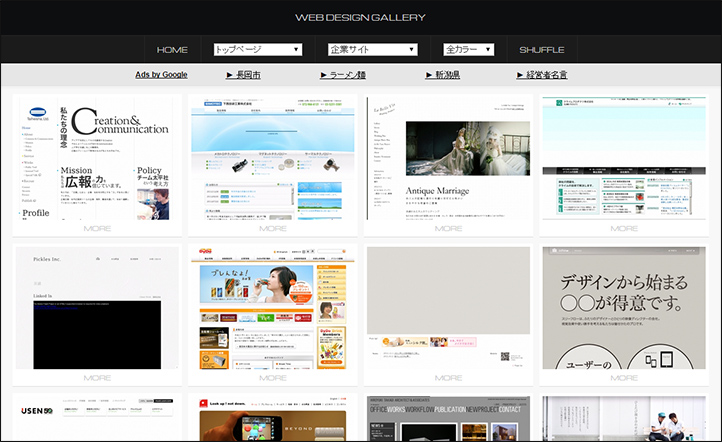Open the 長岡市 ad link
The image size is (722, 442).
[x=244, y=75]
